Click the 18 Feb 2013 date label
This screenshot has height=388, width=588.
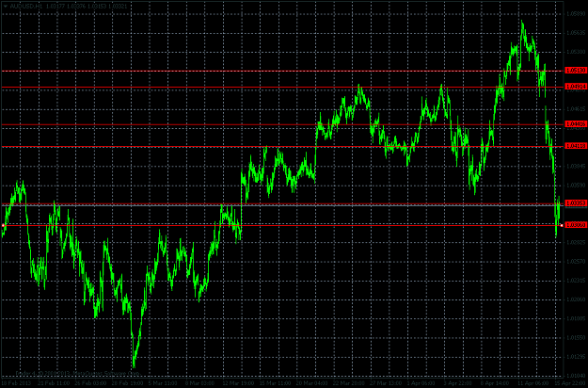click(x=16, y=383)
